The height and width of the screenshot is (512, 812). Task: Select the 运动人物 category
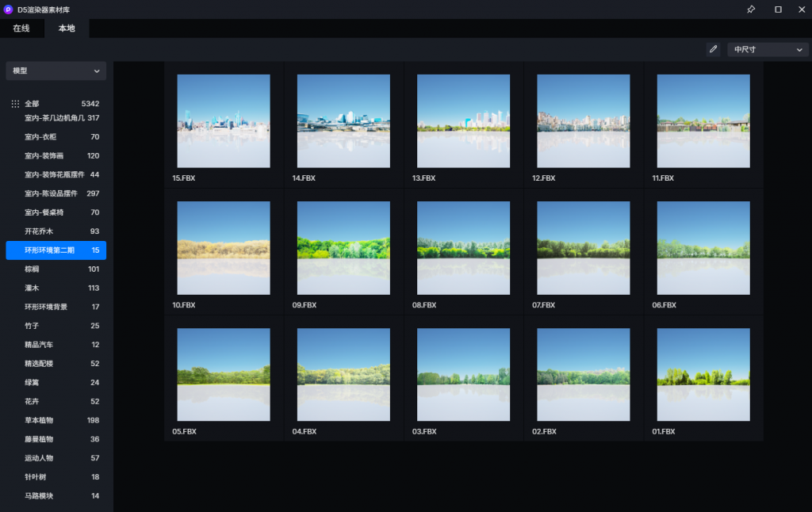click(x=56, y=458)
